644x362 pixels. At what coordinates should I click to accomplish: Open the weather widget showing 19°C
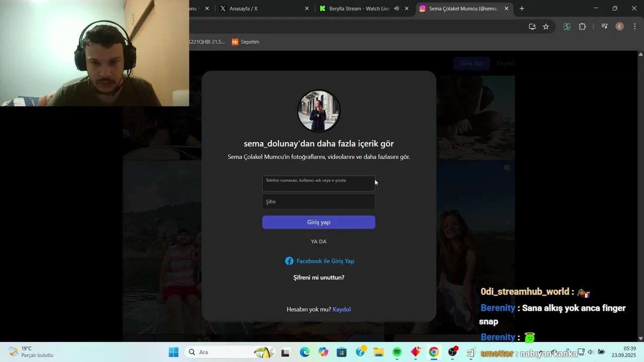(x=31, y=352)
